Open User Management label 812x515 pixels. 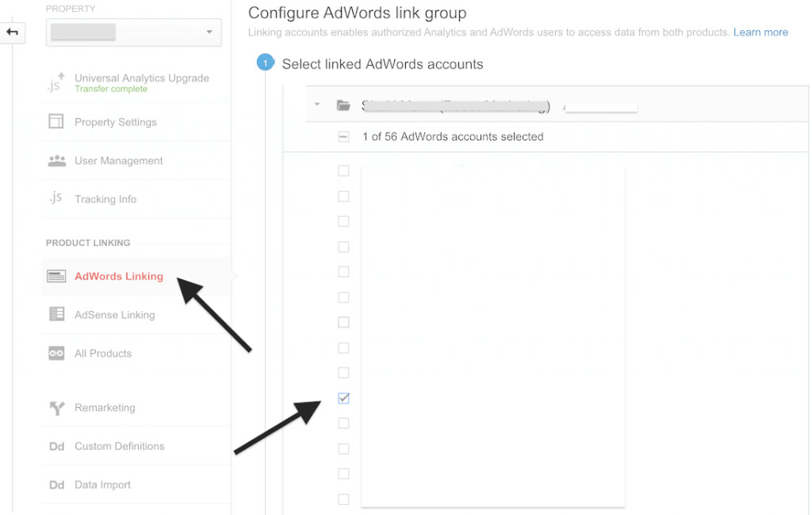(x=119, y=160)
